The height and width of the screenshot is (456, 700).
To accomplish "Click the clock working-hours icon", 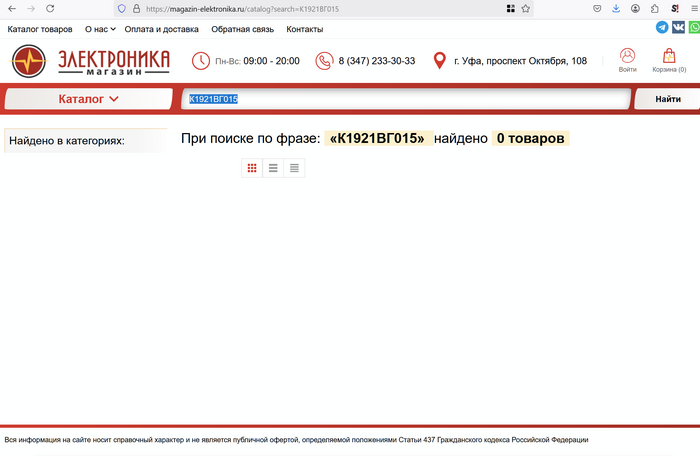I will (x=200, y=61).
